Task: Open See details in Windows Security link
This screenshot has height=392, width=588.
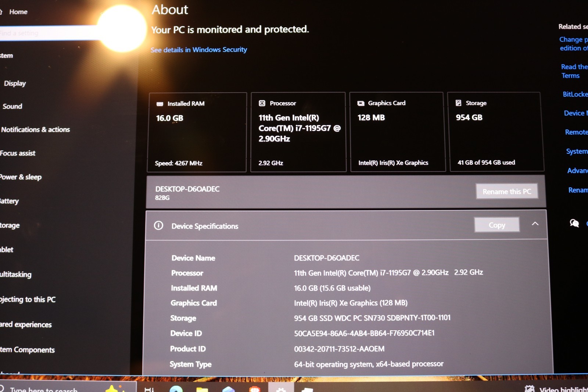Action: 199,50
